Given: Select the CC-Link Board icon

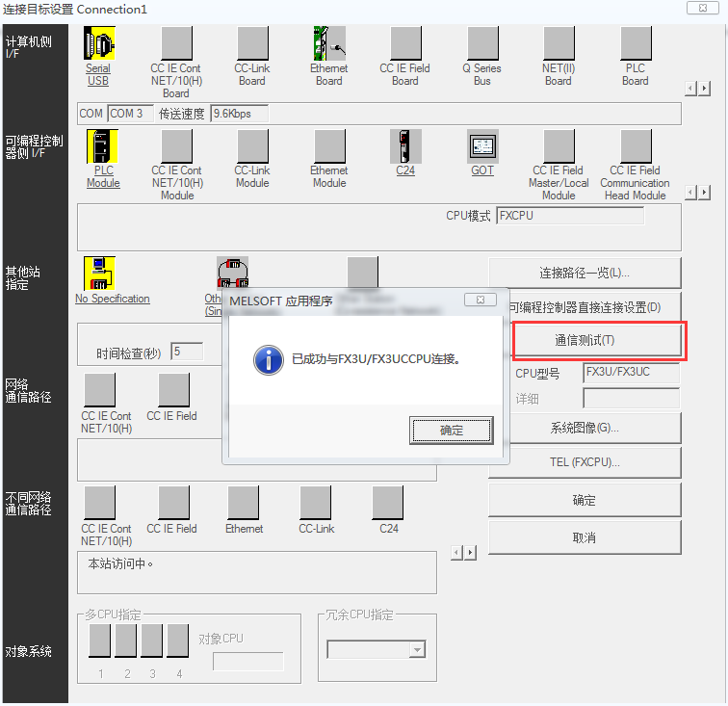Looking at the screenshot, I should (x=252, y=44).
